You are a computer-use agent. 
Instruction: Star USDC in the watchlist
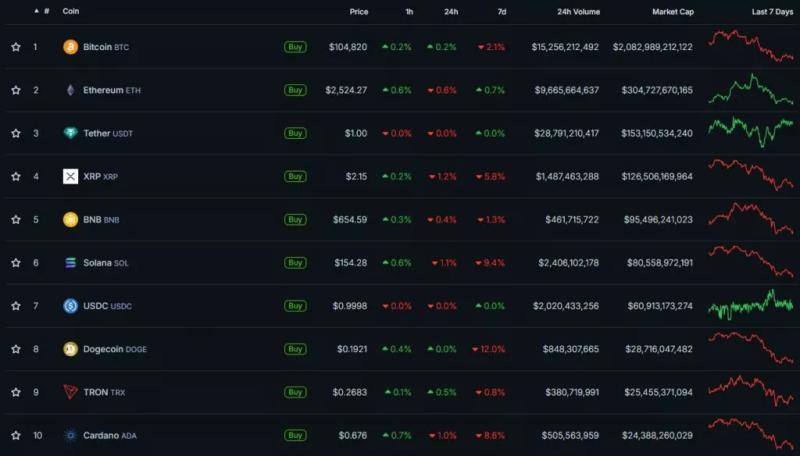click(x=16, y=306)
